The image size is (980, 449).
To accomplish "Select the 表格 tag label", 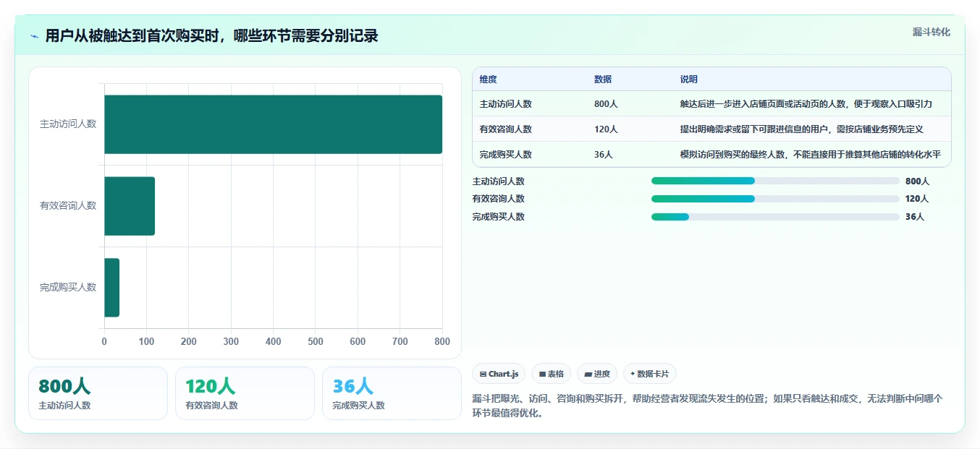I will 551,374.
